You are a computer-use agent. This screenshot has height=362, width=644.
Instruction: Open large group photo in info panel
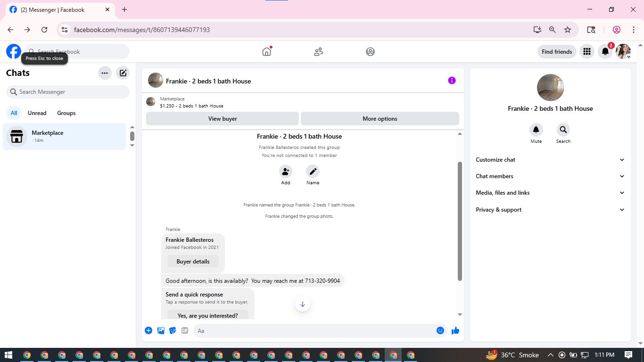tap(550, 88)
